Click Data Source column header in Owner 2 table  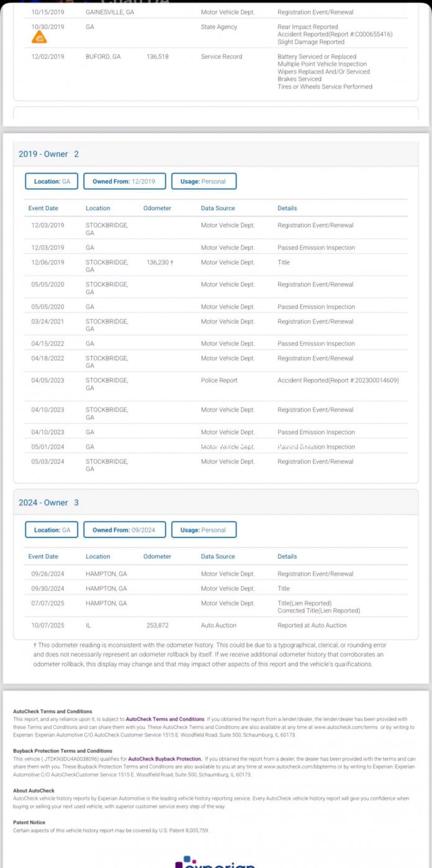[x=218, y=208]
